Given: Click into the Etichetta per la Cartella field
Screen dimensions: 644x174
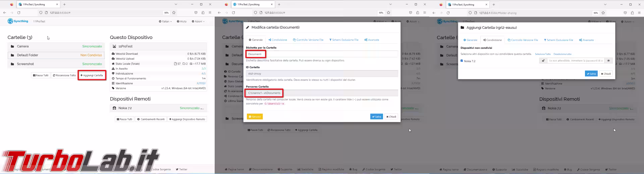Looking at the screenshot, I should pyautogui.click(x=322, y=54).
